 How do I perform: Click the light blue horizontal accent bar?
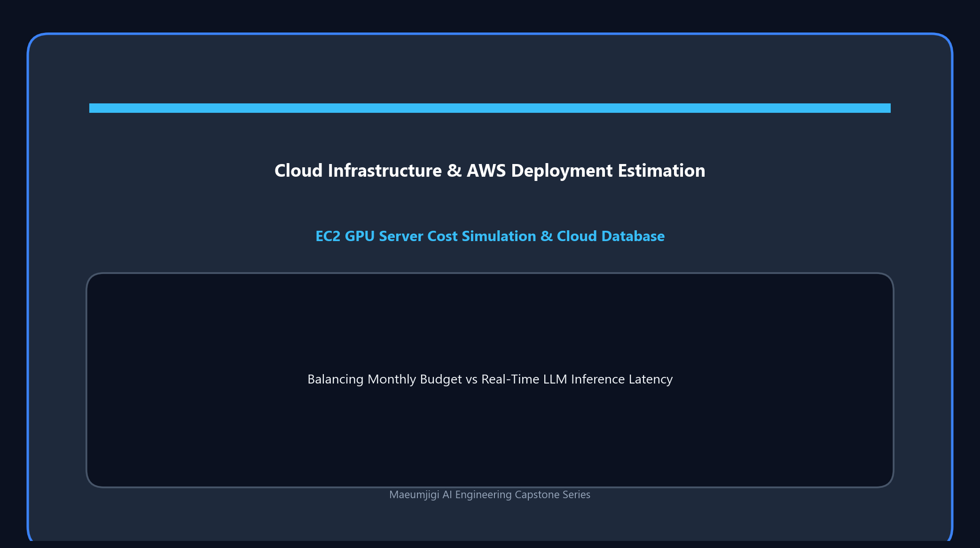click(x=490, y=108)
